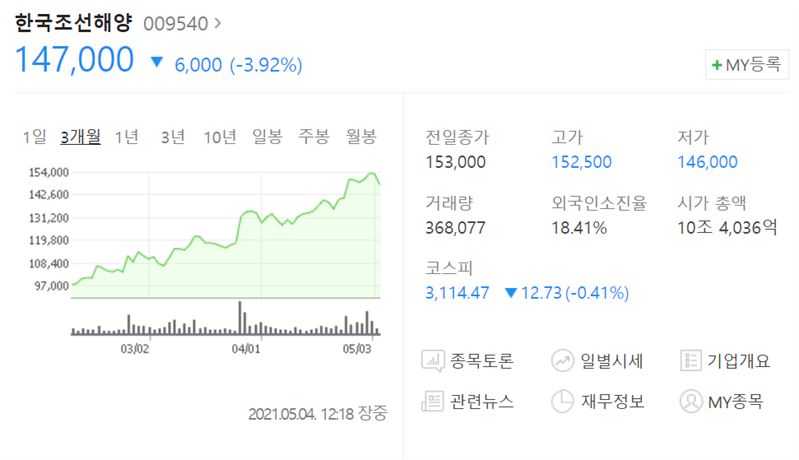Switch chart to 1일 view
The image size is (799, 460).
pos(35,137)
